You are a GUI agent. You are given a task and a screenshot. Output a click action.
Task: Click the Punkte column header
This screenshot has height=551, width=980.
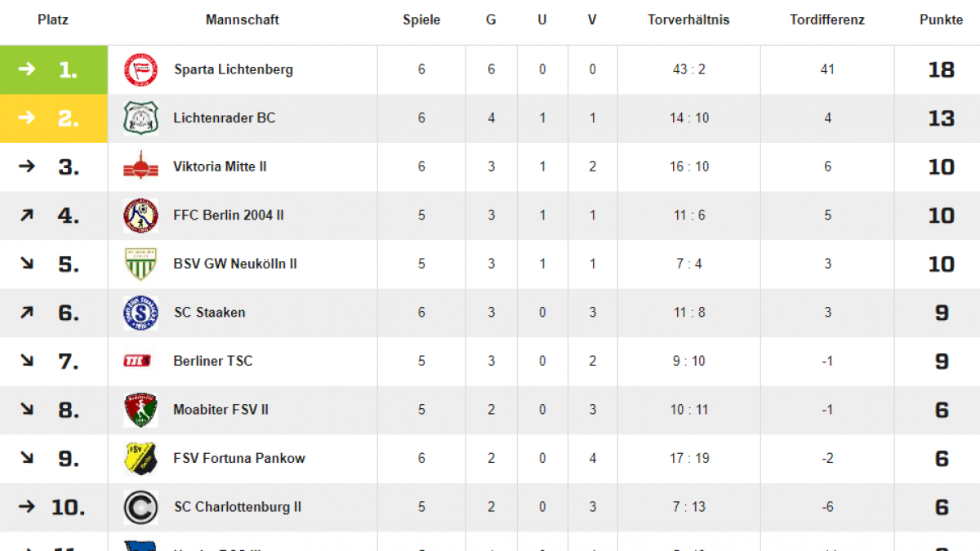coord(942,20)
